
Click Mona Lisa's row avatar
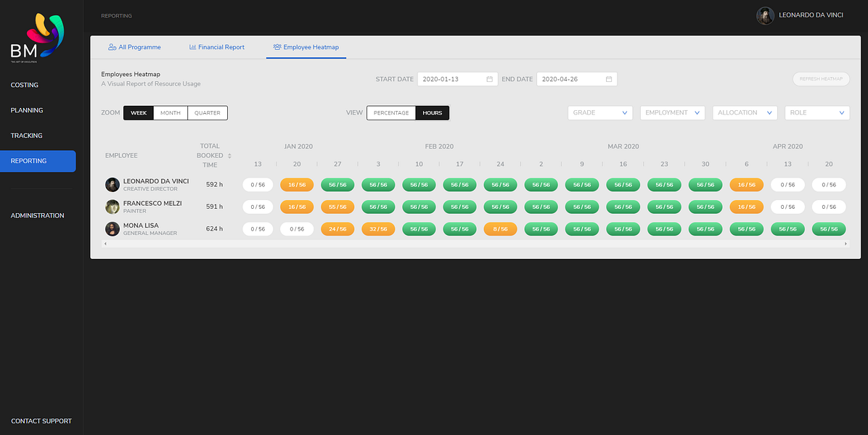(x=112, y=229)
